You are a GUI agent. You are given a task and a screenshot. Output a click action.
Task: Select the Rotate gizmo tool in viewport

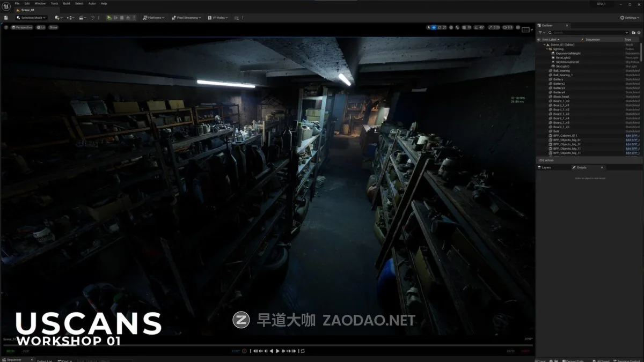pyautogui.click(x=440, y=27)
